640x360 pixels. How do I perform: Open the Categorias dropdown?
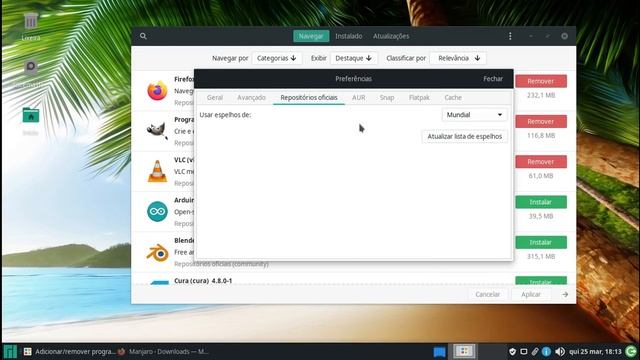[277, 58]
